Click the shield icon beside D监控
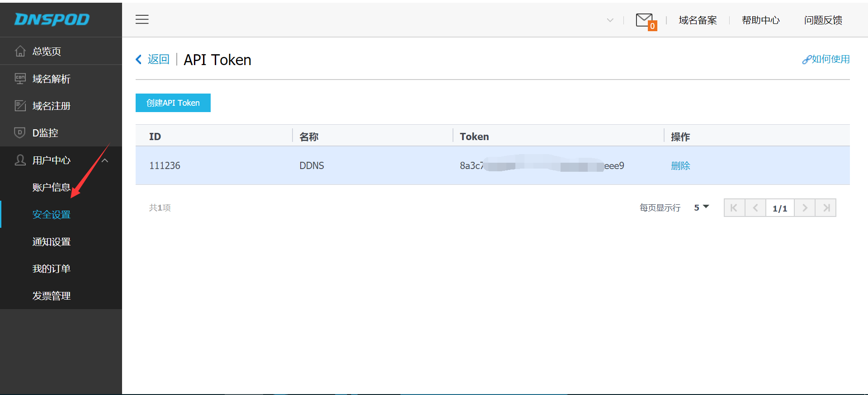Viewport: 868px width, 395px height. [x=20, y=133]
